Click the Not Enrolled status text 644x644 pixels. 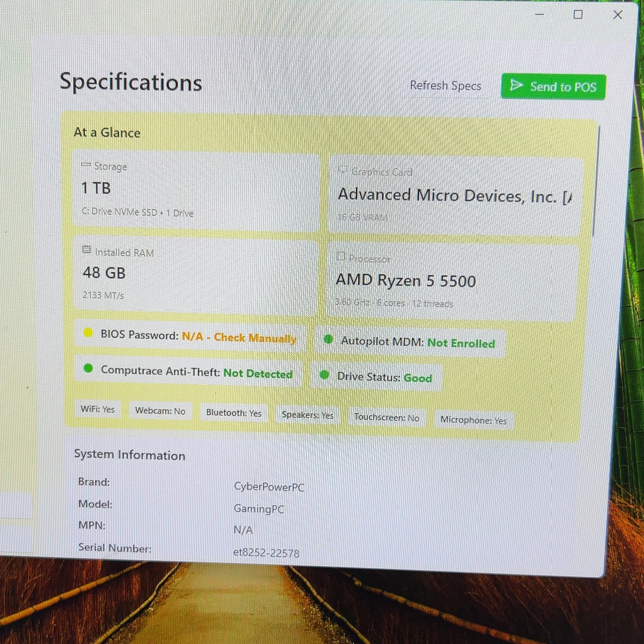pos(461,343)
